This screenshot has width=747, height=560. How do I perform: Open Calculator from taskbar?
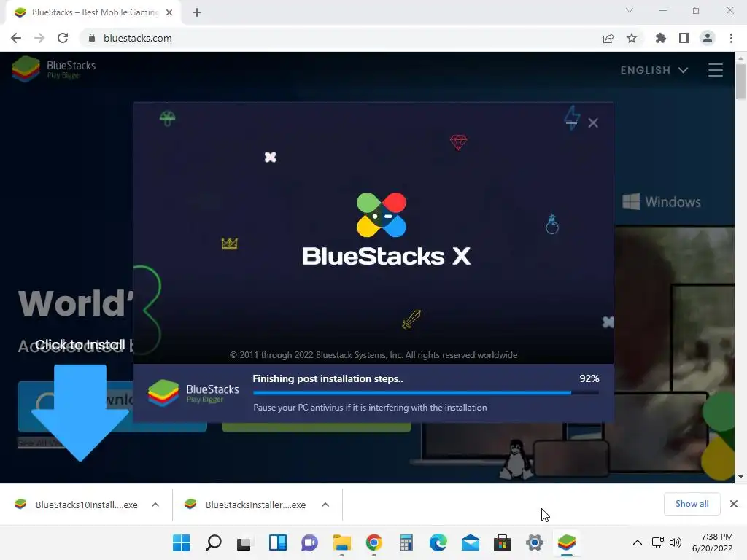click(x=406, y=542)
